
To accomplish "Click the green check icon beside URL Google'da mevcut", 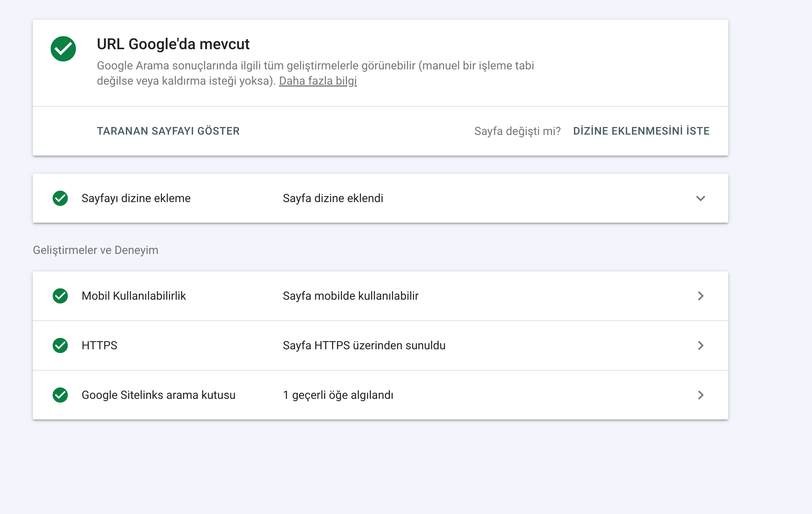I will [63, 48].
